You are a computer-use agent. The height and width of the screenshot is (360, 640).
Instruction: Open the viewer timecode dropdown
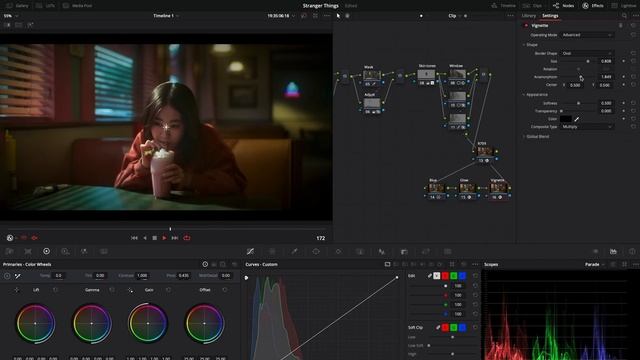tap(281, 16)
